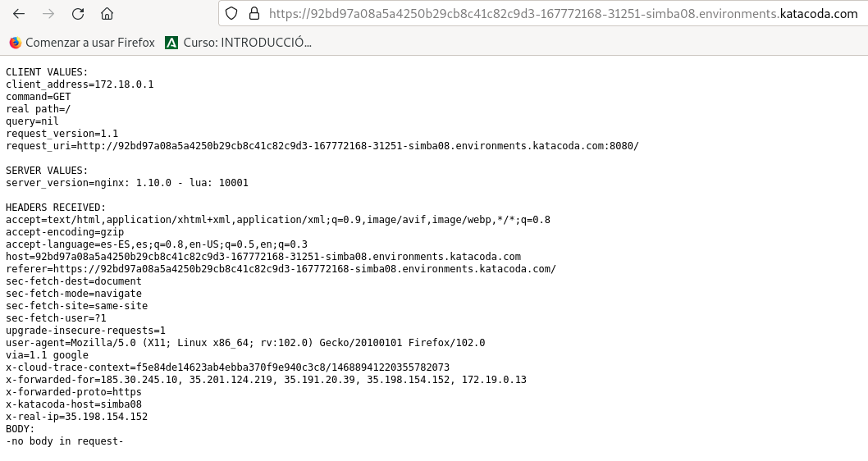Click the Firefox logo bookmark icon

pos(16,43)
